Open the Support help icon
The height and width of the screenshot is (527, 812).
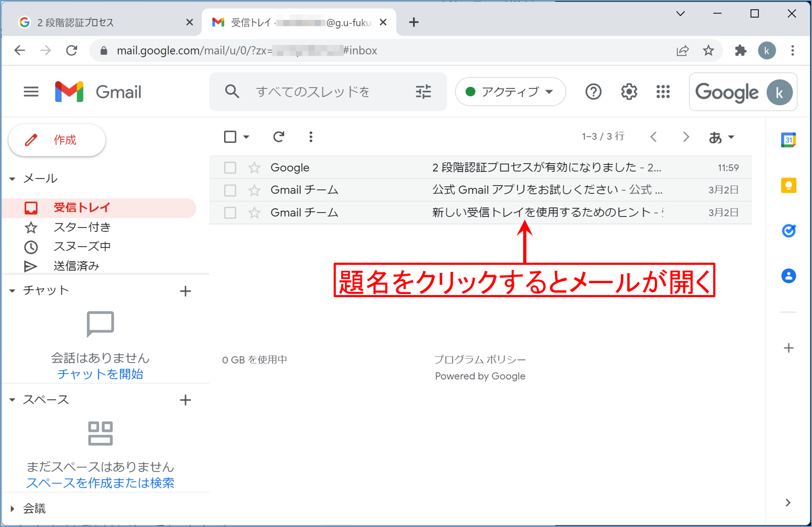coord(593,92)
